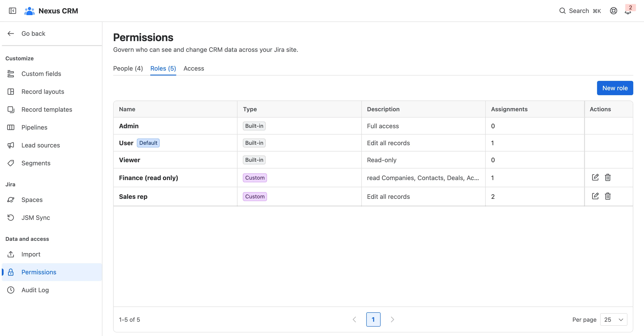
Task: Click the Built-in tag in Admin row
Action: click(254, 126)
